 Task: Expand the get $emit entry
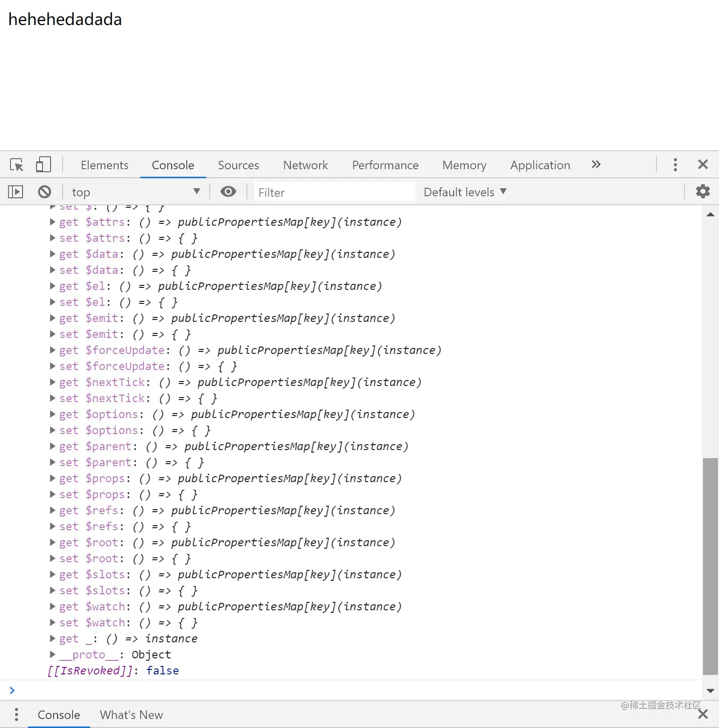point(53,318)
